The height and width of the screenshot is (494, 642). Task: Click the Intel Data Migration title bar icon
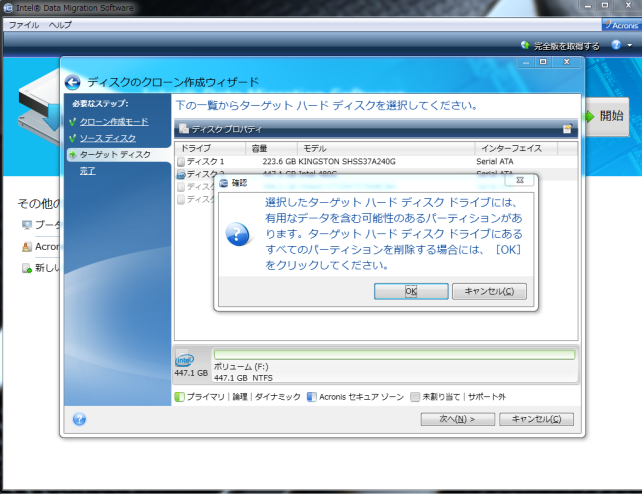click(8, 8)
